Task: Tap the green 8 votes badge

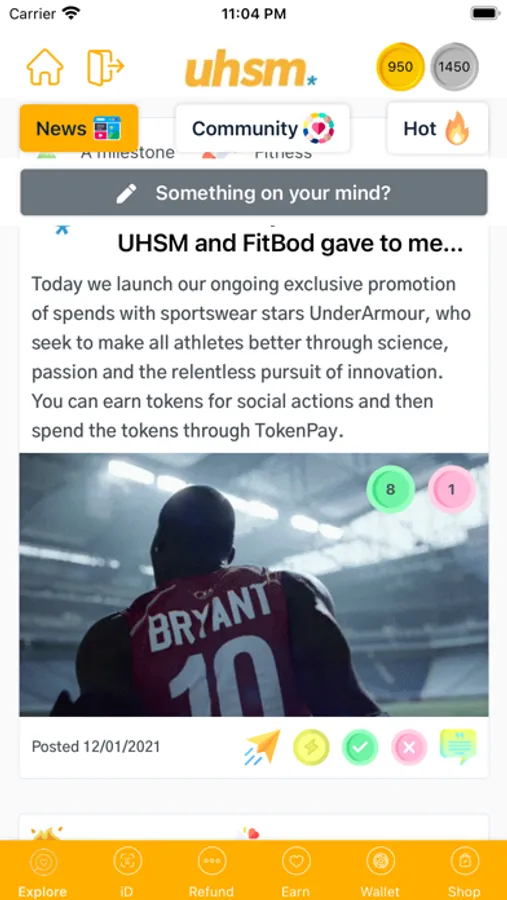Action: [390, 489]
